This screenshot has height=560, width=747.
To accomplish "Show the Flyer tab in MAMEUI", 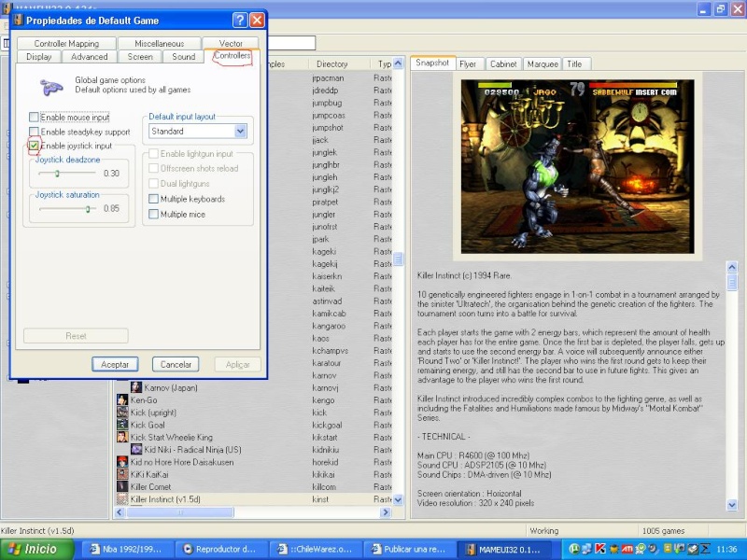I will tap(468, 63).
